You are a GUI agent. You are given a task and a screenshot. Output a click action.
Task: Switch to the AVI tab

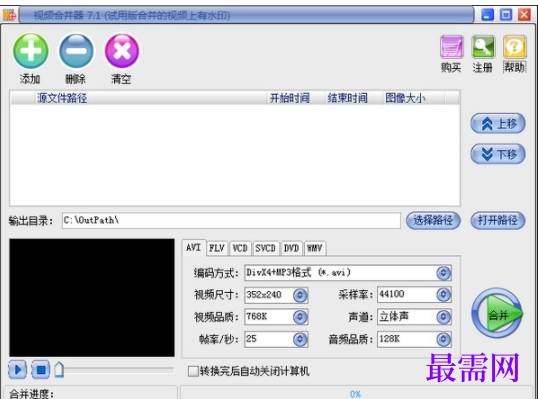194,247
